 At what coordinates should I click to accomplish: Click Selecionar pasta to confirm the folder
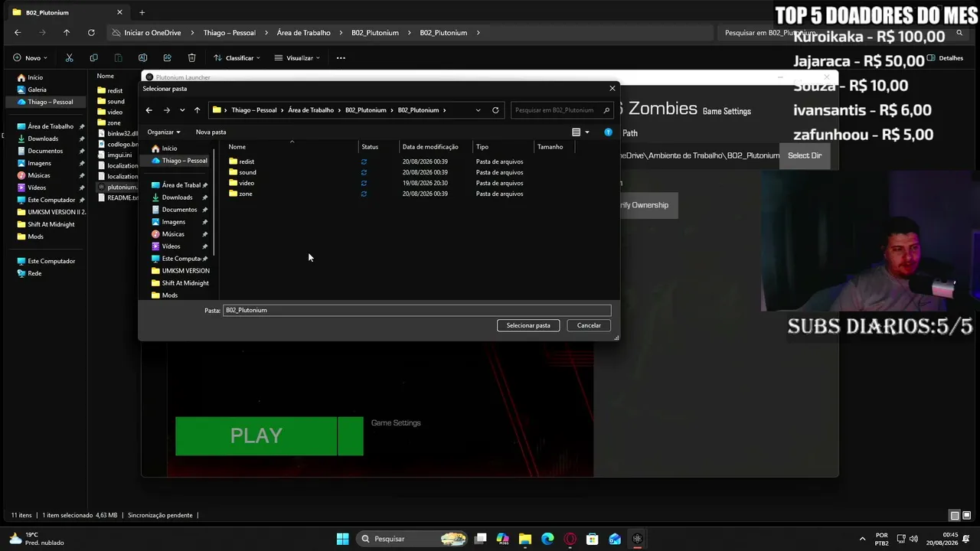click(528, 325)
